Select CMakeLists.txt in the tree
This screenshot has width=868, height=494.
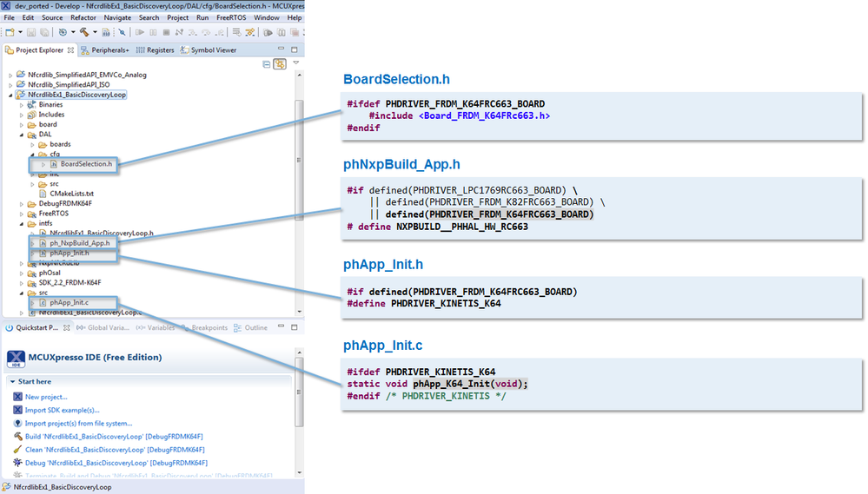coord(71,194)
